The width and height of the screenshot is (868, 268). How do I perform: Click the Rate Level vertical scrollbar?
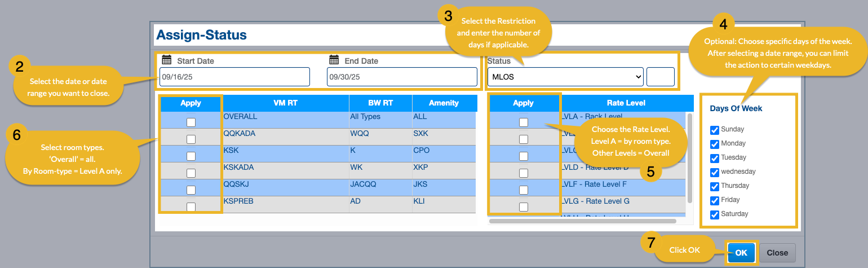689,157
